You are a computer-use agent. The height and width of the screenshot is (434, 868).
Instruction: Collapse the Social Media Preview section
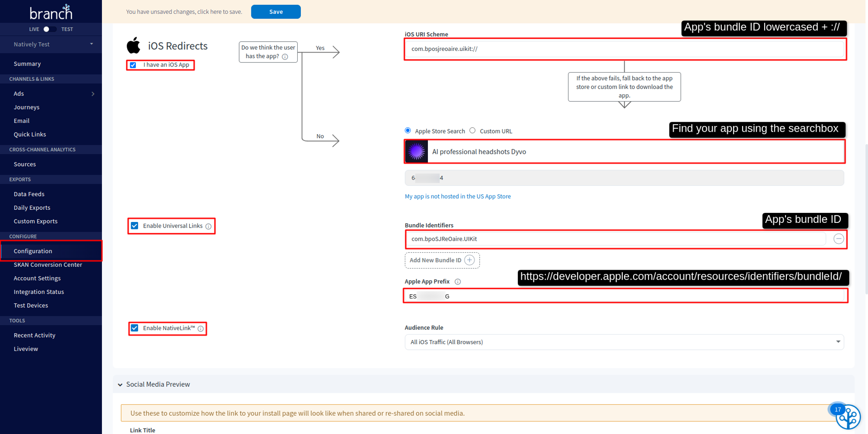click(x=120, y=384)
